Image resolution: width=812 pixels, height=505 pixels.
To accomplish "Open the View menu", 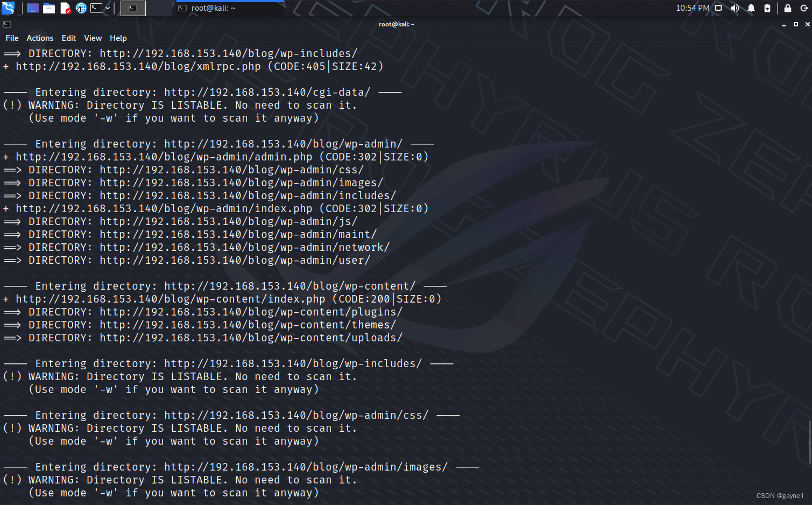I will click(93, 38).
